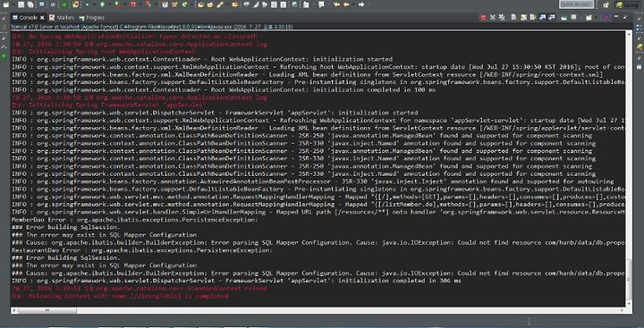
Task: Click the Tomcat v7.0 Server console title
Action: 152,26
